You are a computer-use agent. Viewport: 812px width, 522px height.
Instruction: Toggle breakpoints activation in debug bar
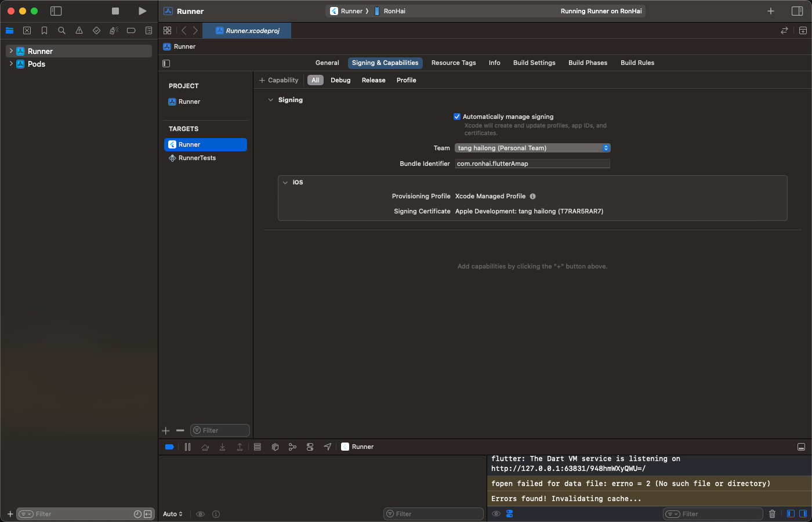(169, 447)
